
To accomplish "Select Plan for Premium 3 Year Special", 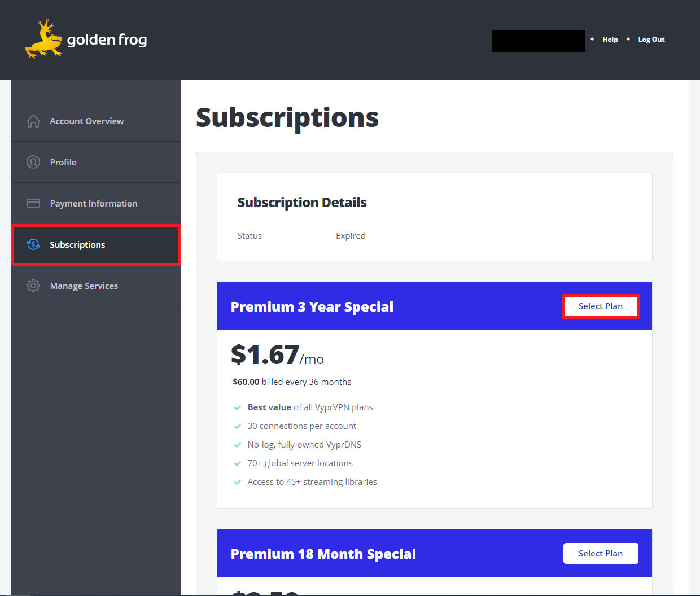I will point(601,306).
